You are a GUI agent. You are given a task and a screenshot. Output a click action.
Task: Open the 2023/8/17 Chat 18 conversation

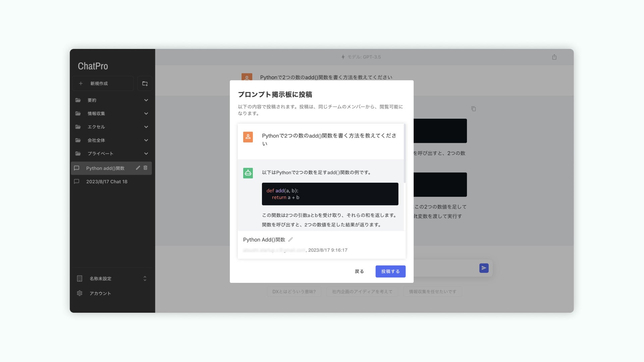point(107,182)
